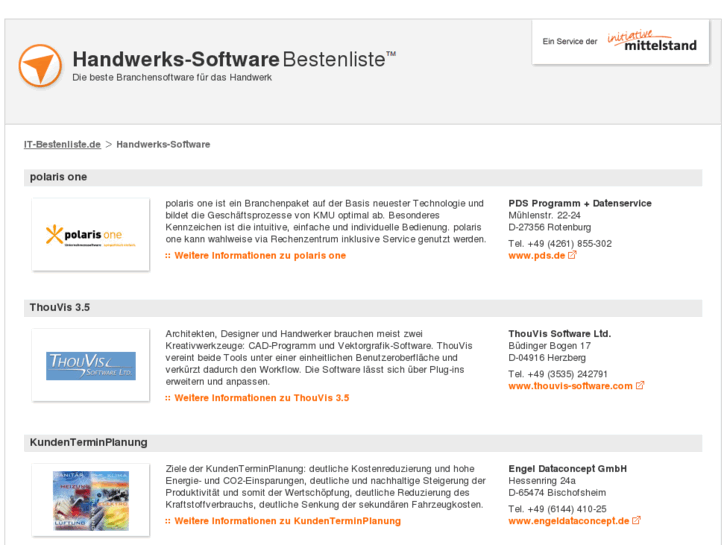727x545 pixels.
Task: Click the Handwerks-Software Bestenliste page title
Action: [x=234, y=59]
